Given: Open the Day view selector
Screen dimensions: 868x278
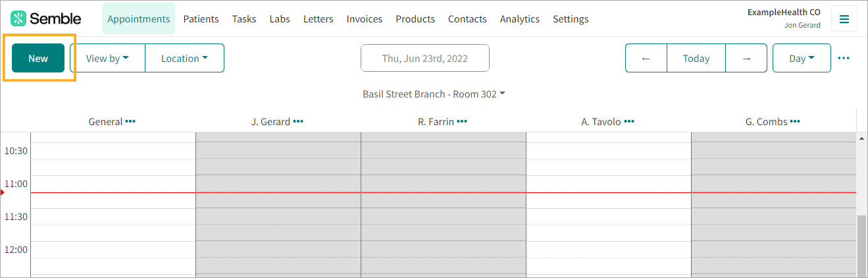Looking at the screenshot, I should pyautogui.click(x=802, y=58).
